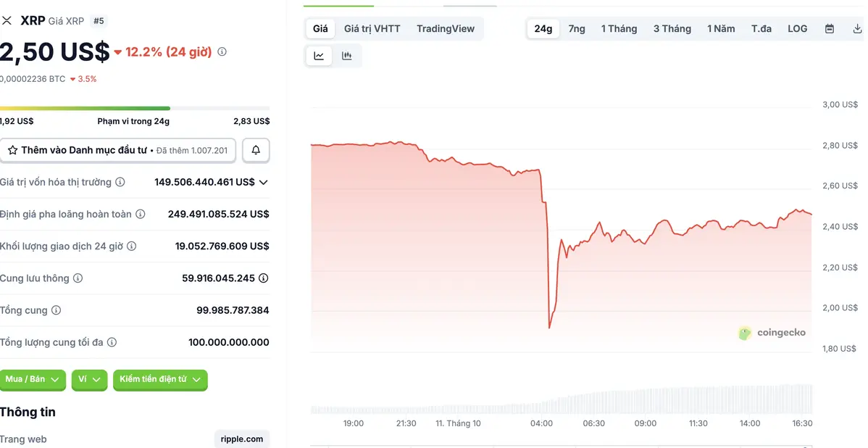Click the bell alert icon
The width and height of the screenshot is (868, 448).
click(x=256, y=150)
